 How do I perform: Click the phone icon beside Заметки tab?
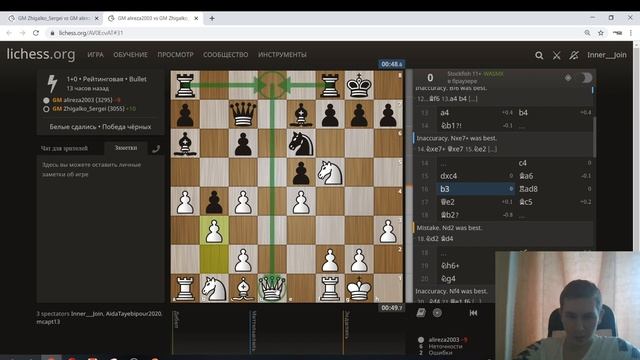point(156,149)
